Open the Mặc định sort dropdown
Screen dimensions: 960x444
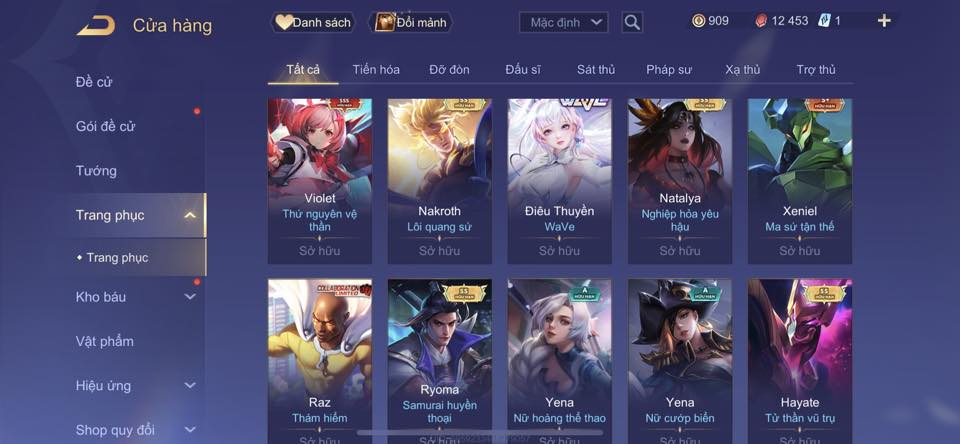(564, 23)
